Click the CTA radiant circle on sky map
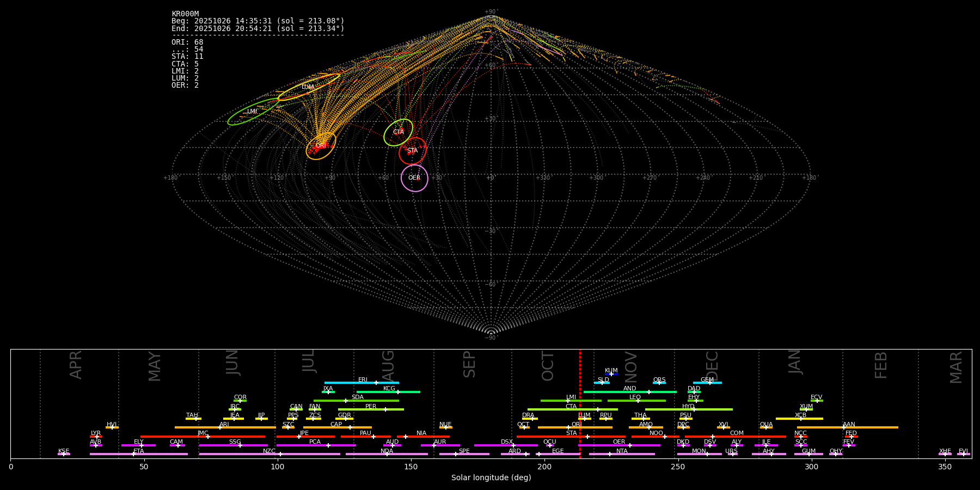Viewport: 980px width, 490px height. [x=398, y=132]
